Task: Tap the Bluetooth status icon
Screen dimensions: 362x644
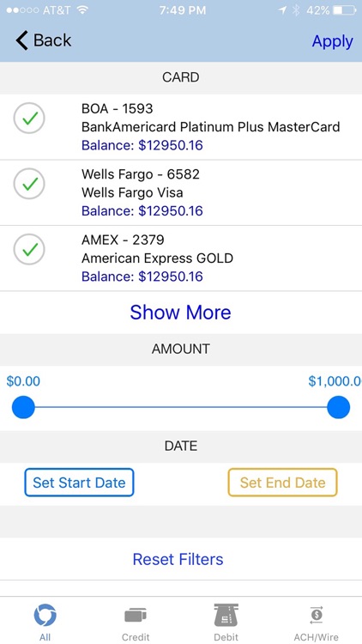Action: (296, 10)
